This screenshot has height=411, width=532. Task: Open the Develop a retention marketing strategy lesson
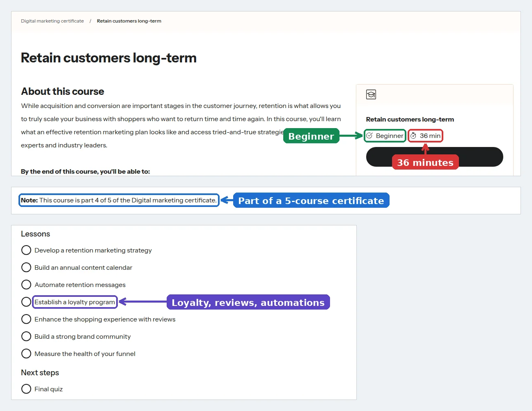coord(93,250)
